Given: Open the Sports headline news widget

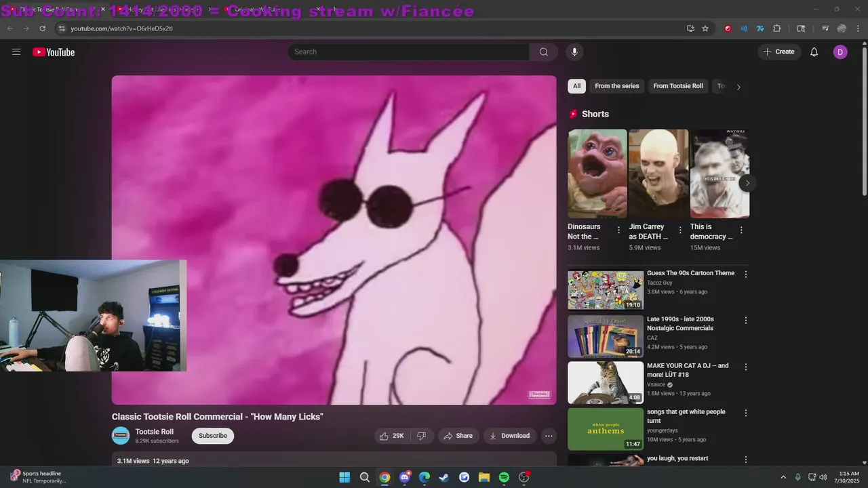Looking at the screenshot, I should click(39, 477).
